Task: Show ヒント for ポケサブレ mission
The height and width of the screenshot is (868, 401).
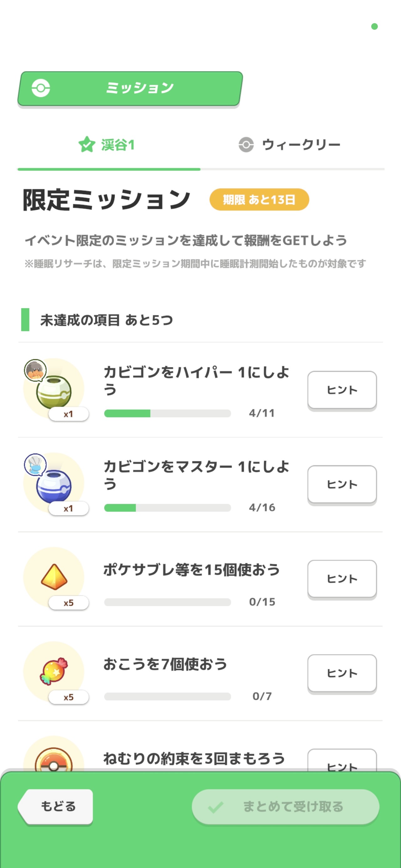Action: click(342, 579)
